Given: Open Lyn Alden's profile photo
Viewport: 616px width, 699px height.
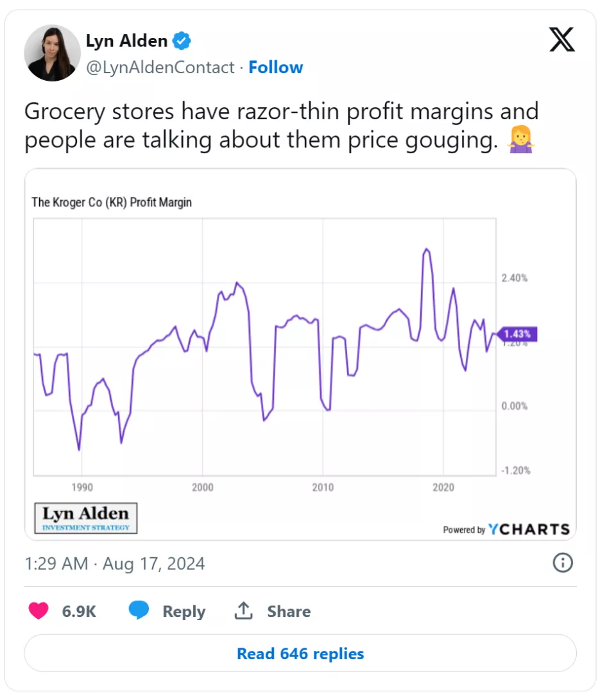Looking at the screenshot, I should [x=52, y=53].
